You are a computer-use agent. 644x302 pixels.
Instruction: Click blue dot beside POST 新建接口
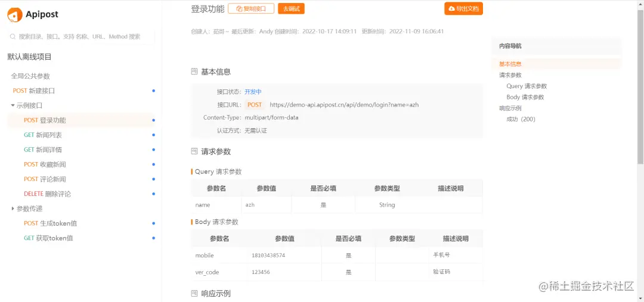(x=154, y=91)
